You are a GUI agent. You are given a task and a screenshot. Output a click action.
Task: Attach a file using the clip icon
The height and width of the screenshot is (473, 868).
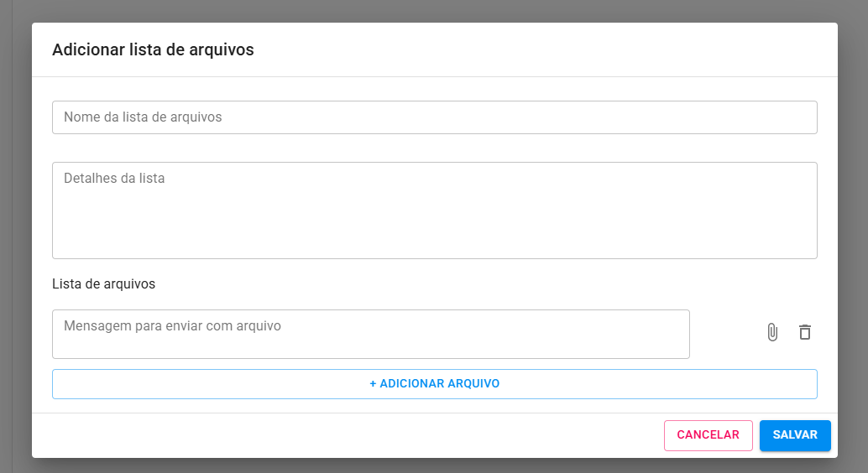pyautogui.click(x=772, y=333)
